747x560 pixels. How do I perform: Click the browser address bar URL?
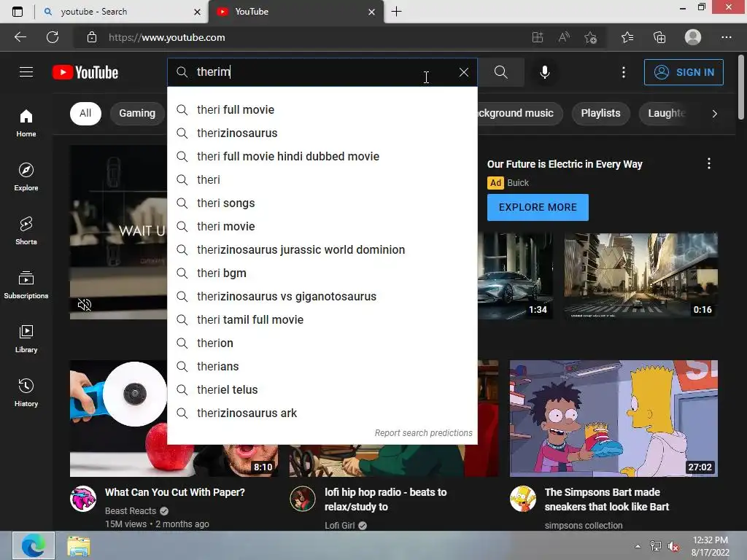pyautogui.click(x=167, y=38)
